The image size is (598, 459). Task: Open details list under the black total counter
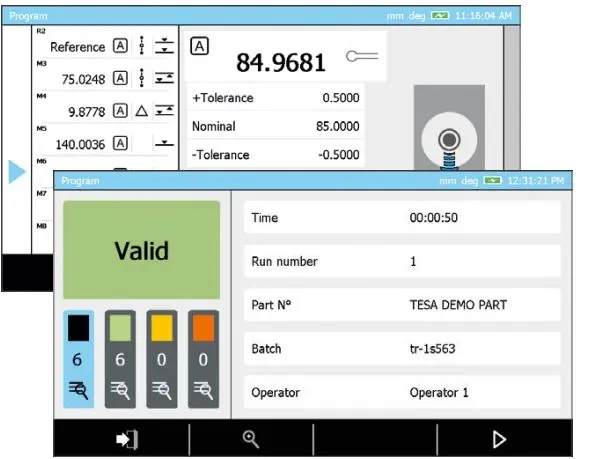tap(78, 390)
